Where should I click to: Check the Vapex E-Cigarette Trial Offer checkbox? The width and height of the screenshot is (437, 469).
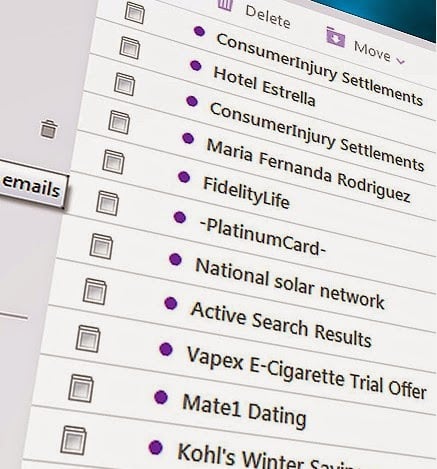click(x=88, y=339)
